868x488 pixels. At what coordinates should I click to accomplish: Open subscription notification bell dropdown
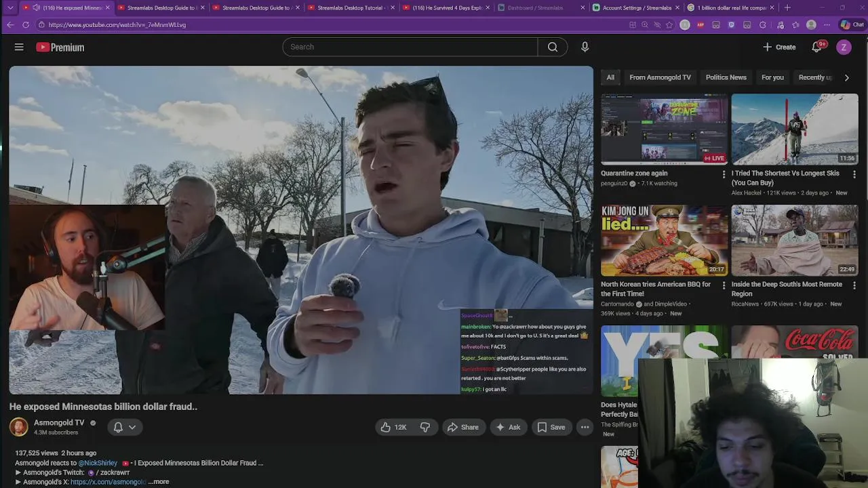click(125, 427)
